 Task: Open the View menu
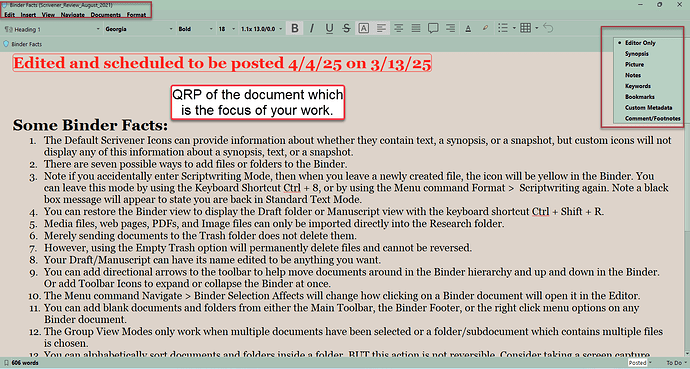[48, 15]
